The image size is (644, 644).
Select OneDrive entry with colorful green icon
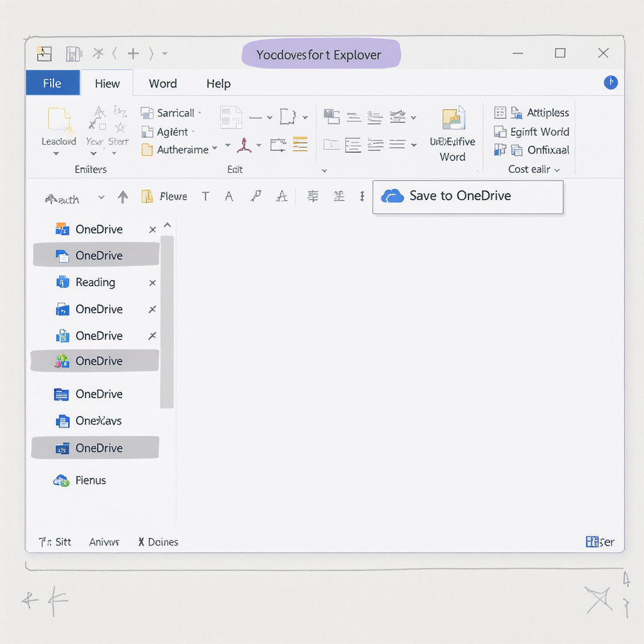pos(95,361)
